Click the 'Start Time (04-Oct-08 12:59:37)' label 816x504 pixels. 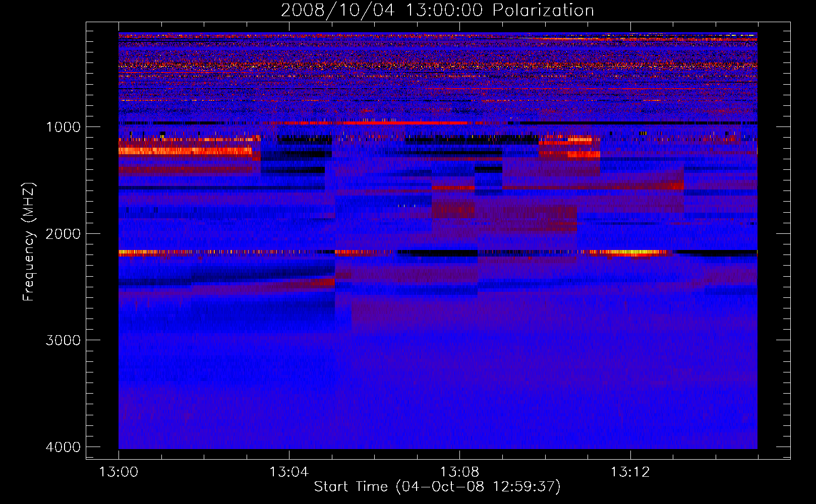click(437, 487)
